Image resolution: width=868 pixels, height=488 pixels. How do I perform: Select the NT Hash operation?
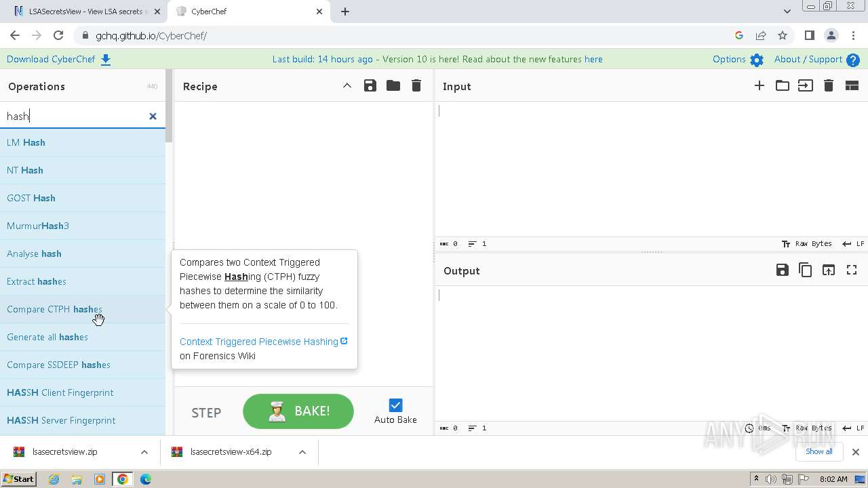83,170
